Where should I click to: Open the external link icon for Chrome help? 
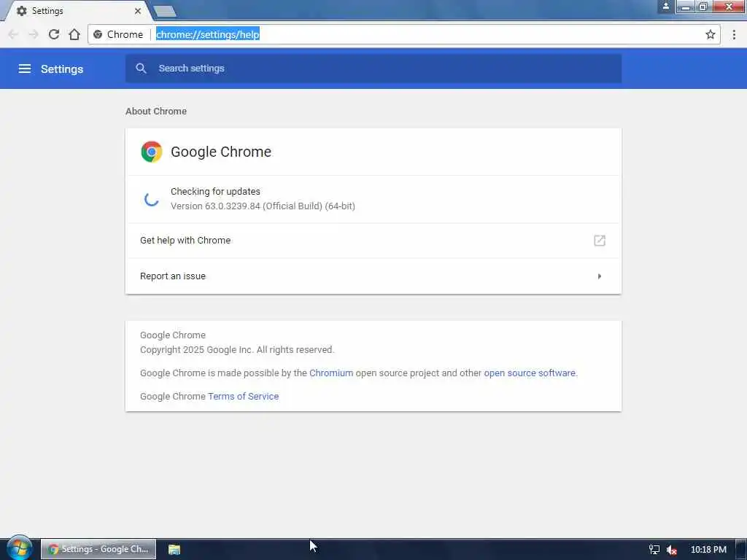(x=600, y=241)
